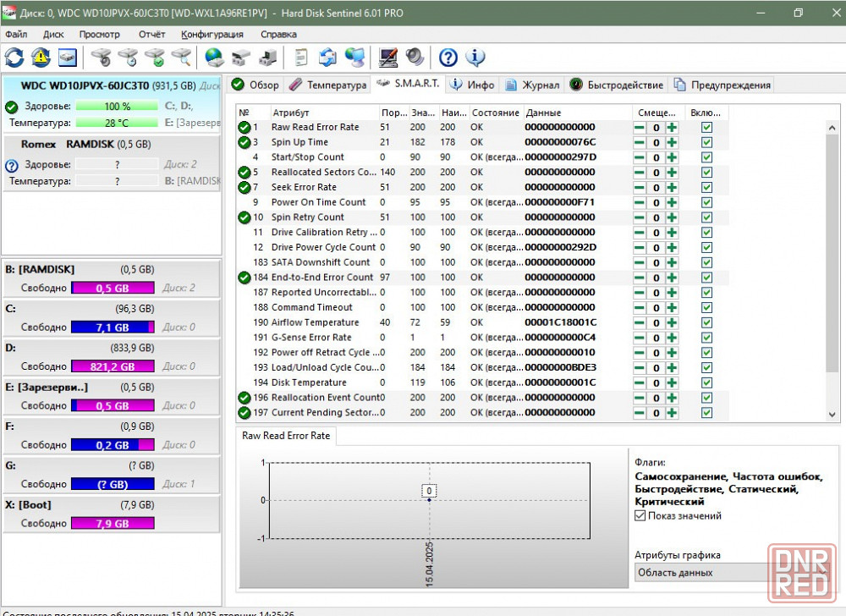Uncheck enable box for Airflow Temperature
Viewport: 846px width, 616px height.
tap(706, 322)
